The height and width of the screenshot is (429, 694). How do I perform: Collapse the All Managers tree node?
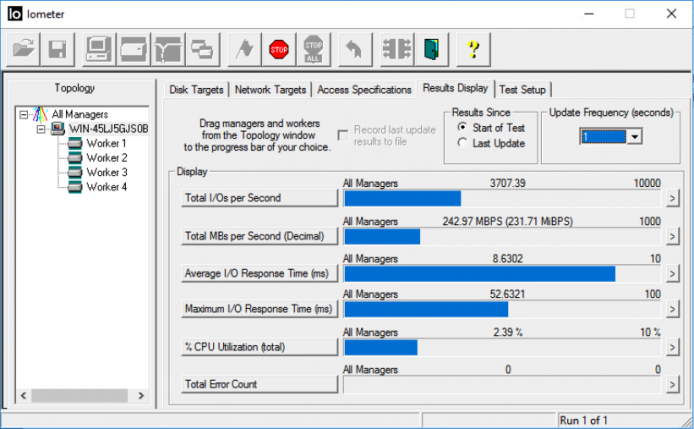[x=23, y=115]
